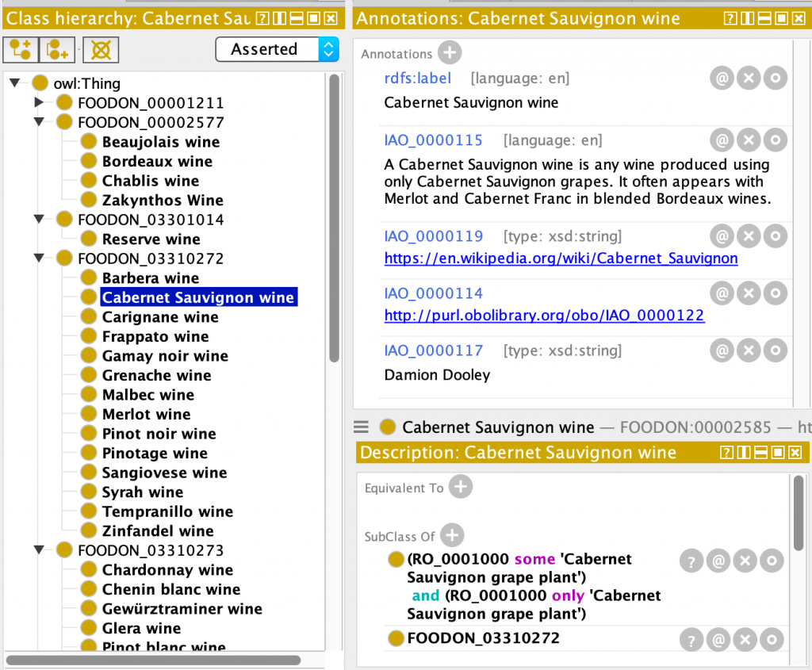Open the entity header hamburger menu
The image size is (812, 670).
click(x=362, y=427)
